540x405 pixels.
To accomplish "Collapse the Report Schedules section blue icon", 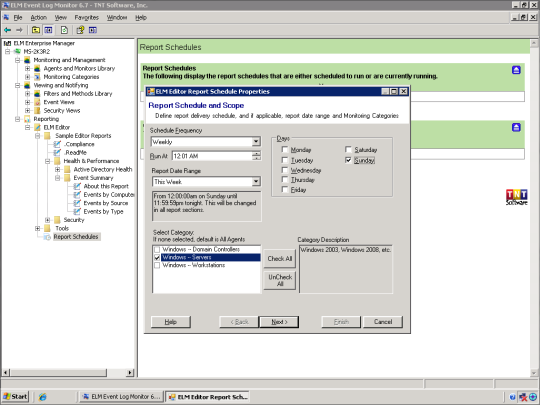I will pos(516,70).
